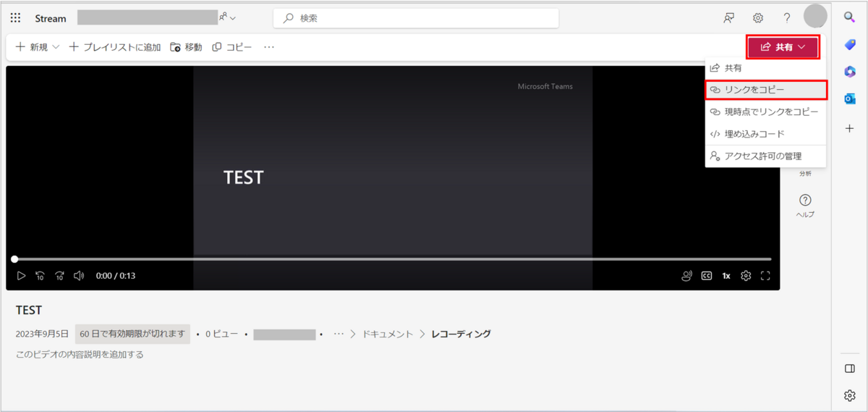Click the video title TEST below player
The height and width of the screenshot is (412, 868).
[x=29, y=310]
